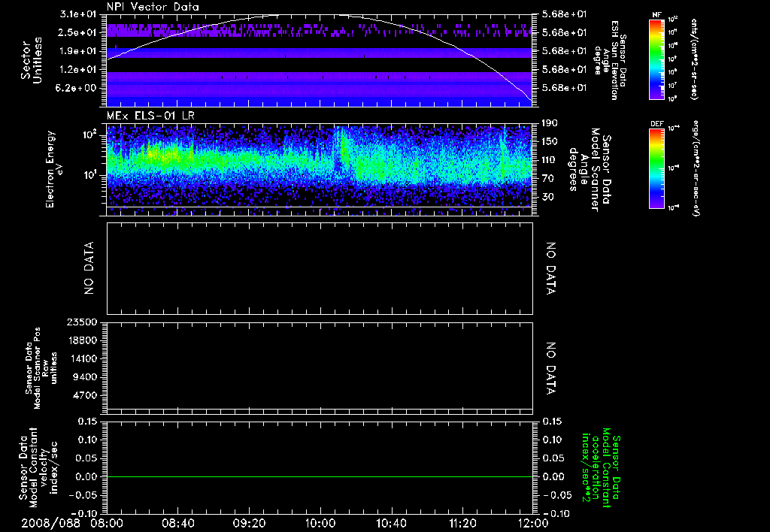Select the 10:40 time axis label
Screen dimensions: 770x532
tap(392, 522)
